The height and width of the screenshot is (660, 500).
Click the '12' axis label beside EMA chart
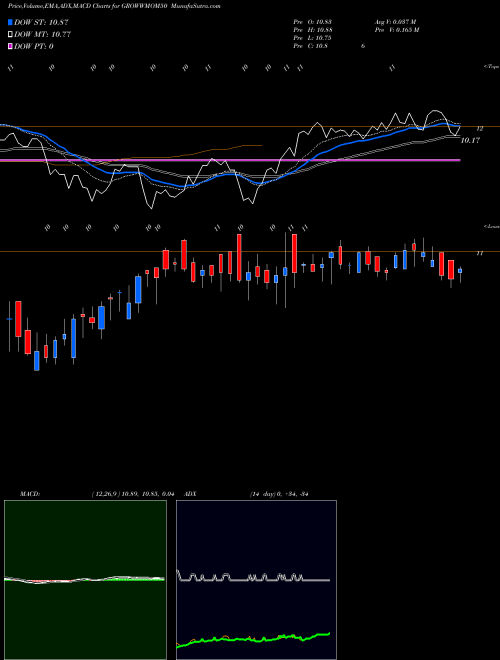coord(480,128)
